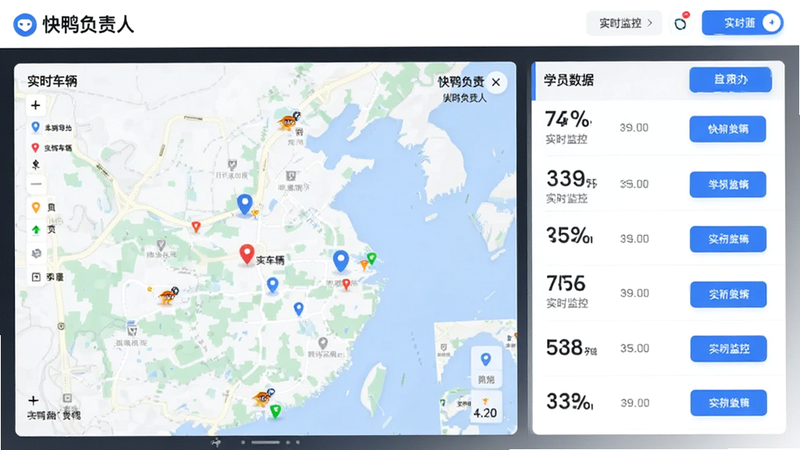800x450 pixels.
Task: Select the 339 statistic value
Action: (571, 179)
